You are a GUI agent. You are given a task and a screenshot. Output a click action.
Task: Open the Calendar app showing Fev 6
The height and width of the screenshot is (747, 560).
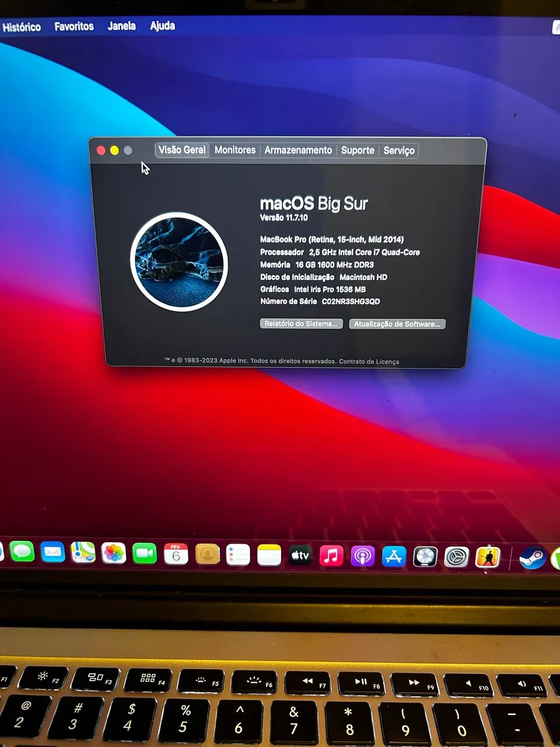click(x=177, y=554)
